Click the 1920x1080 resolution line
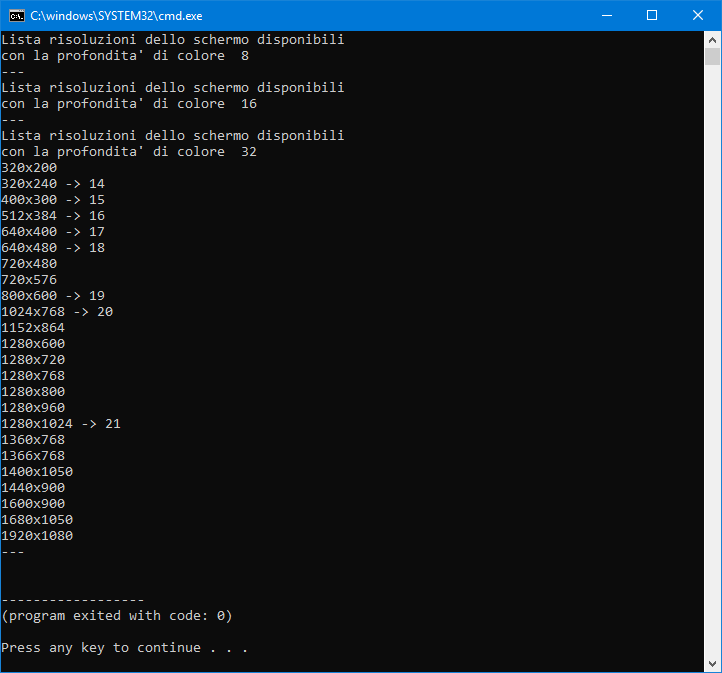The width and height of the screenshot is (722, 673). click(37, 536)
